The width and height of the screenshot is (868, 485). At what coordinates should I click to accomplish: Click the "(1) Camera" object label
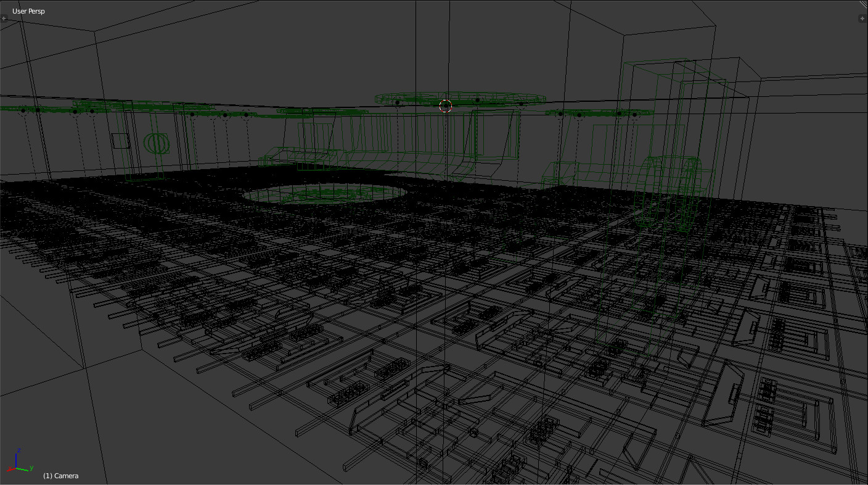[60, 476]
